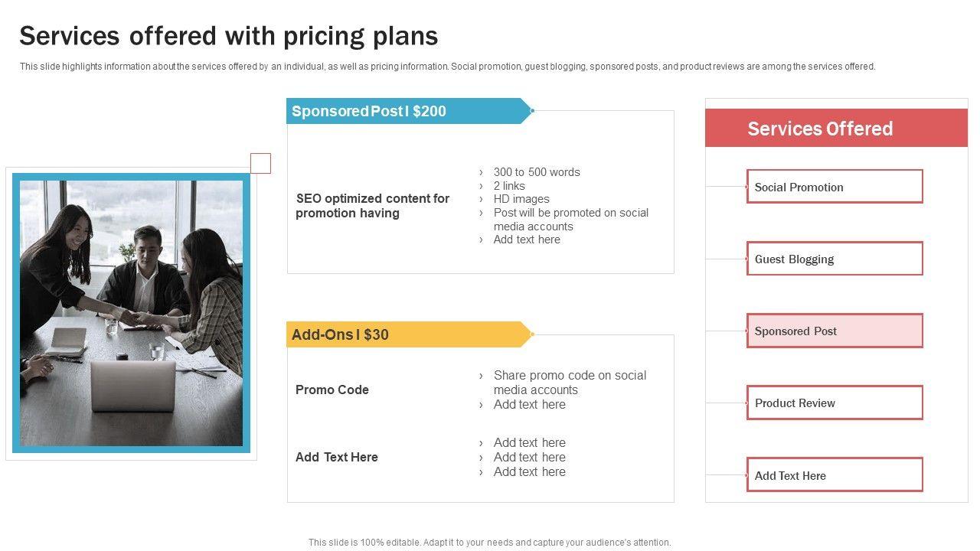Click the small red square outline
This screenshot has height=551, width=980.
click(x=261, y=163)
